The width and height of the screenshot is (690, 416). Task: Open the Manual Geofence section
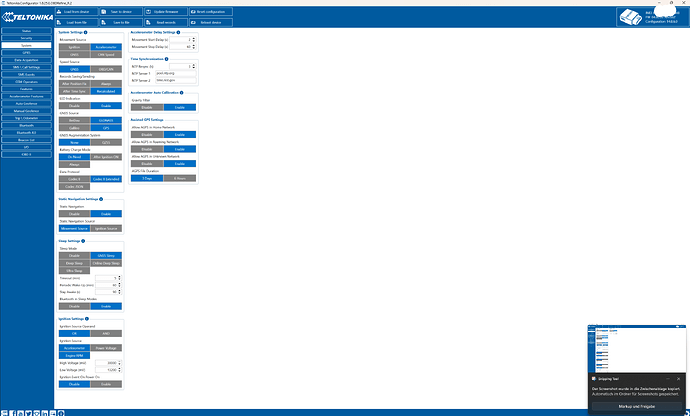pyautogui.click(x=26, y=111)
